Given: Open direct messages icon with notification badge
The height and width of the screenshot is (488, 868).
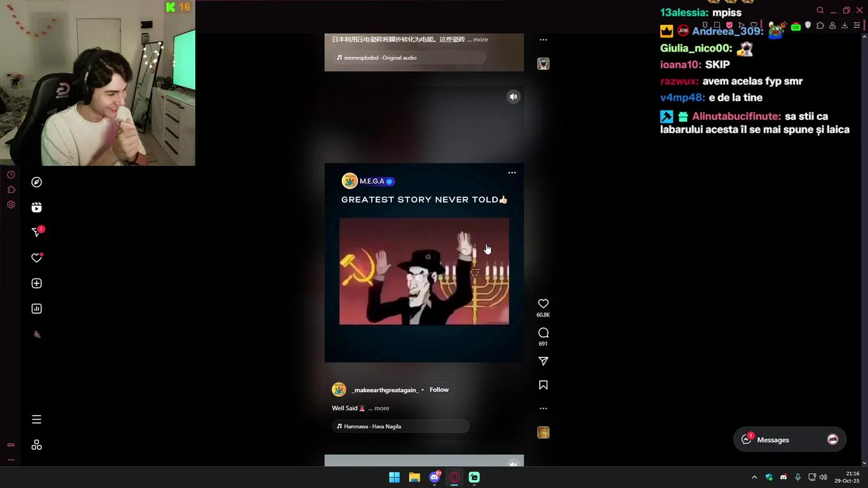Looking at the screenshot, I should [37, 232].
